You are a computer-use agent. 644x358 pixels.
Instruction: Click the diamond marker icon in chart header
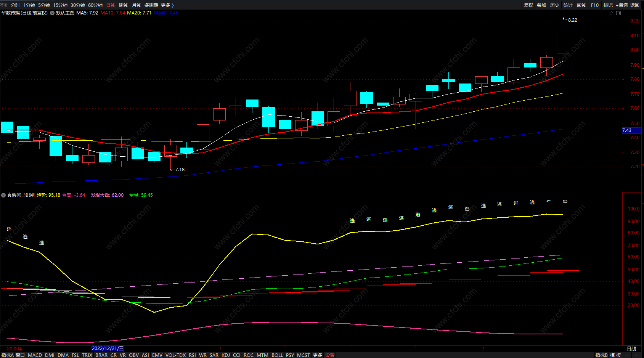pos(612,13)
